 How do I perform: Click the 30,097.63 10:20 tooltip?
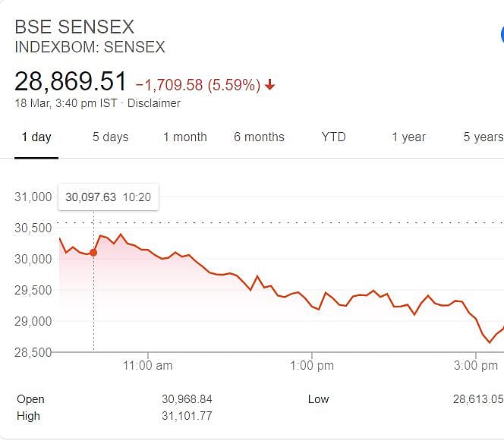[109, 197]
